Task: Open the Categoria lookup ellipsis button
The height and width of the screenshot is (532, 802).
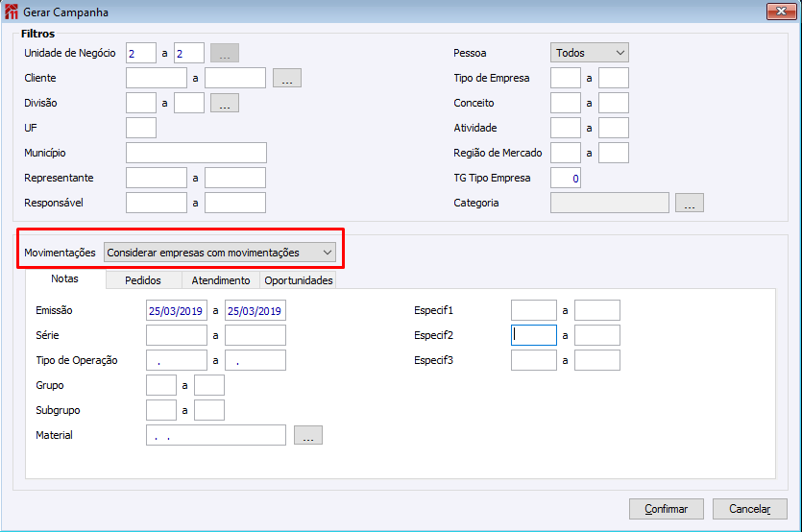Action: pos(690,203)
